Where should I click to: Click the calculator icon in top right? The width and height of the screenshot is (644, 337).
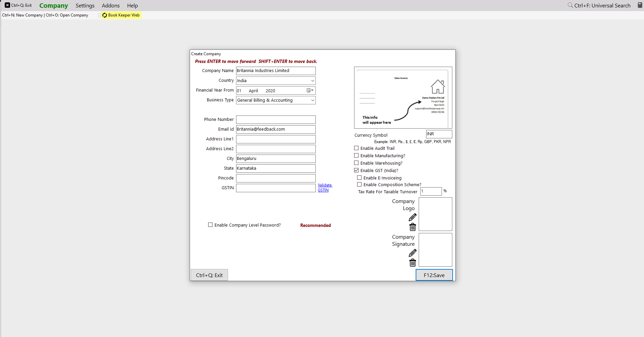click(640, 5)
